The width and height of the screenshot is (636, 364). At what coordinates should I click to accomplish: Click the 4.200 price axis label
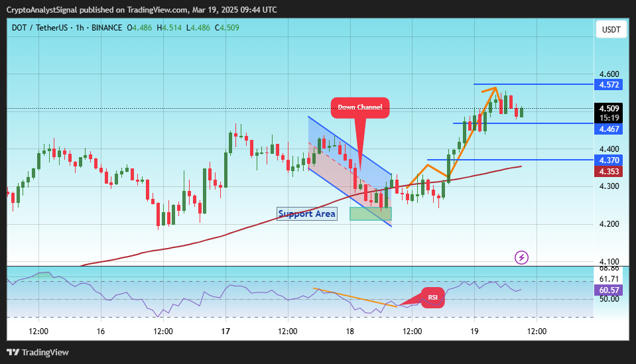tap(609, 224)
